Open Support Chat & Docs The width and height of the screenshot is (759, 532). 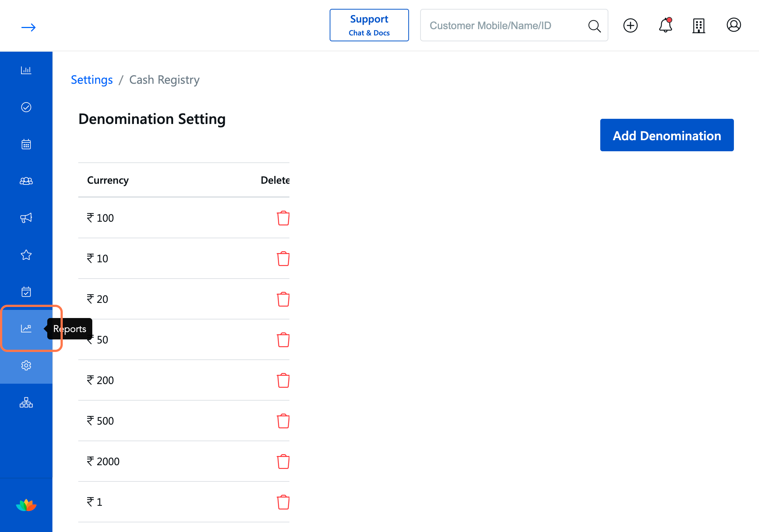[x=369, y=25]
